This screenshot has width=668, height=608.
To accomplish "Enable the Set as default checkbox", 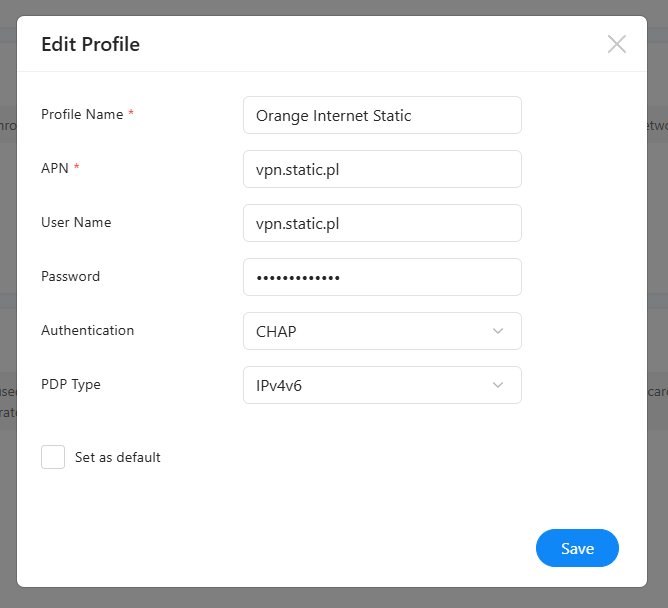I will (x=53, y=457).
